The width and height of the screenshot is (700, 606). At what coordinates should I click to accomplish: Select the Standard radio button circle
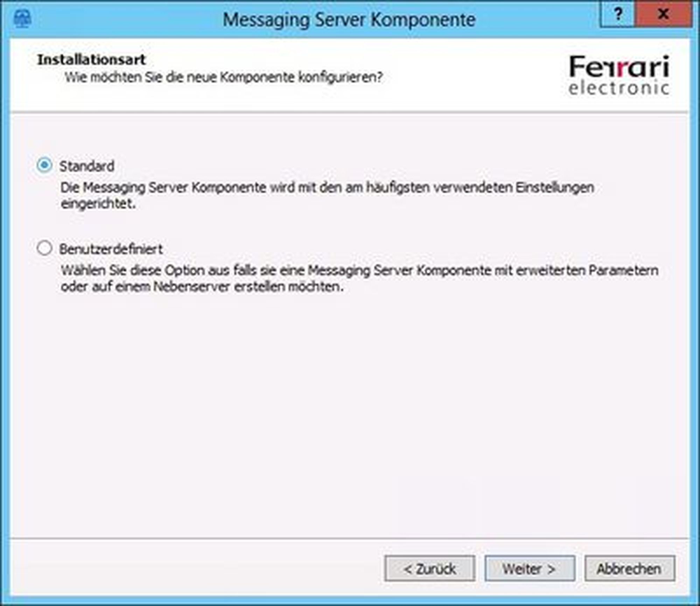pos(44,165)
